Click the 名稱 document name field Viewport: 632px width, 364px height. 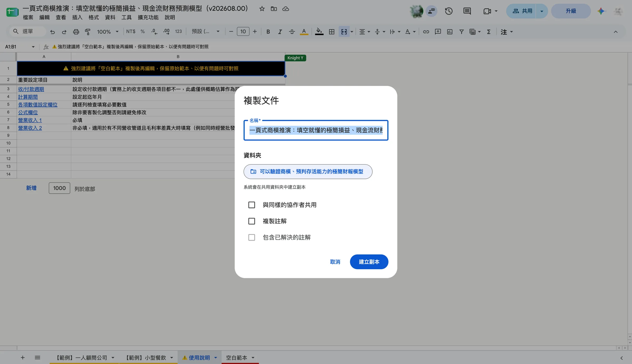coord(316,130)
